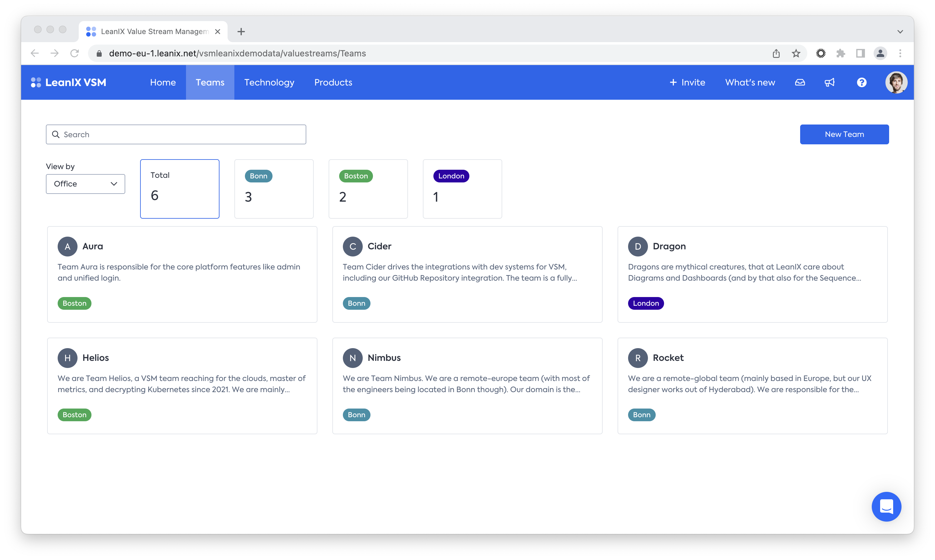
Task: Open the chat support bubble
Action: tap(886, 506)
